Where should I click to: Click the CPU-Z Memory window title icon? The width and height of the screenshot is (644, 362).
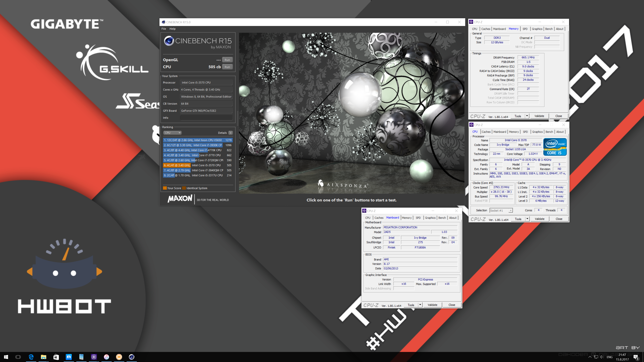pos(471,22)
